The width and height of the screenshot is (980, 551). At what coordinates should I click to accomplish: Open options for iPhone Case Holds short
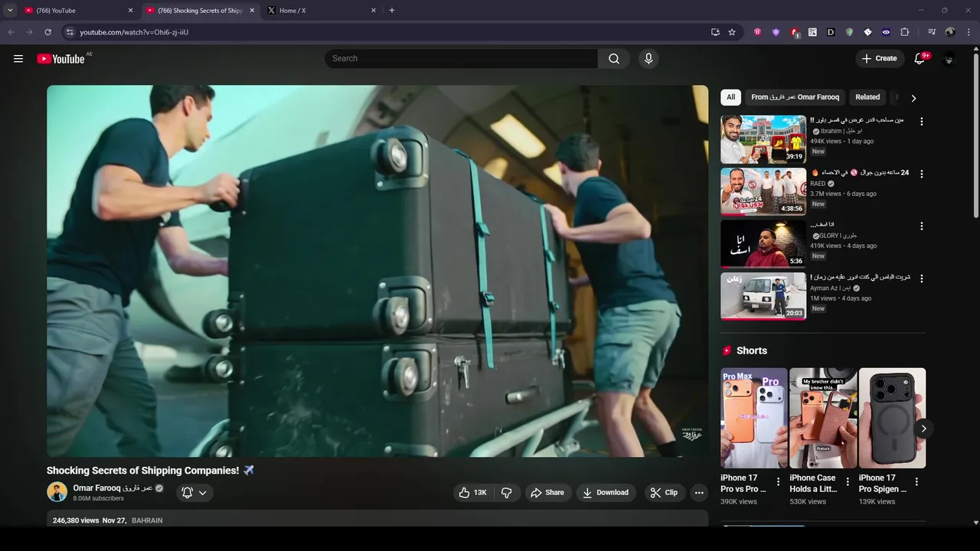[848, 482]
